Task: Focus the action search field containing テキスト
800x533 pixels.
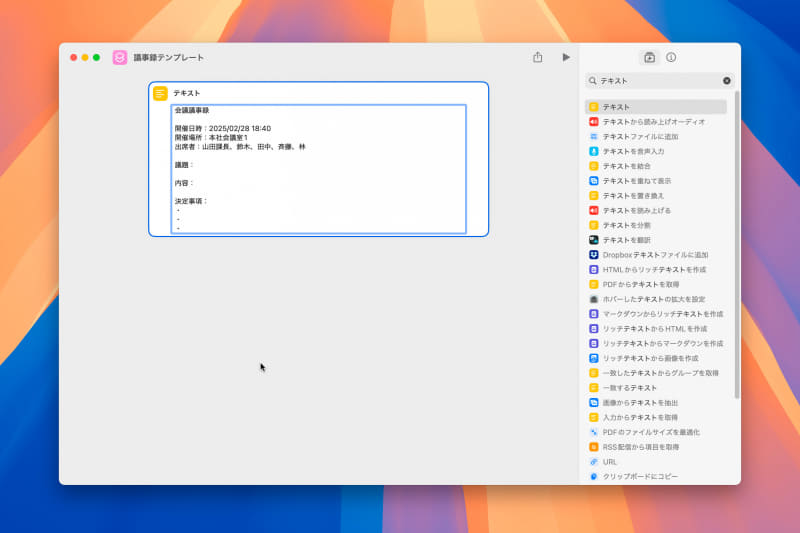Action: click(x=659, y=81)
